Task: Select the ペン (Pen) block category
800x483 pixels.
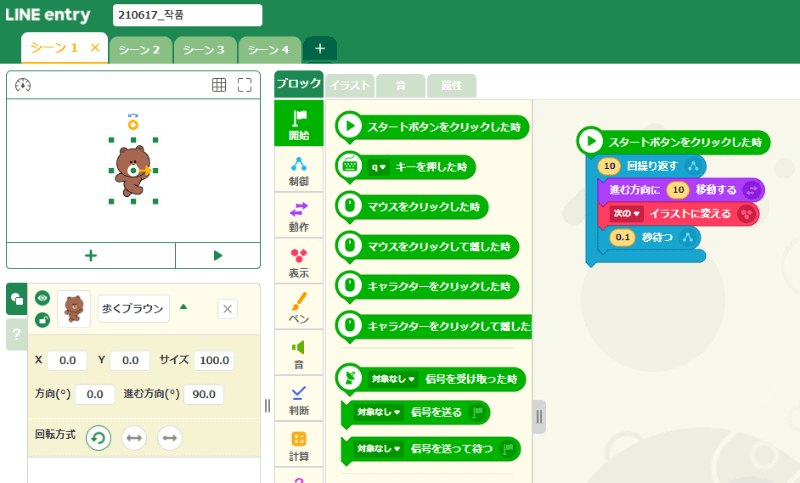Action: (298, 308)
